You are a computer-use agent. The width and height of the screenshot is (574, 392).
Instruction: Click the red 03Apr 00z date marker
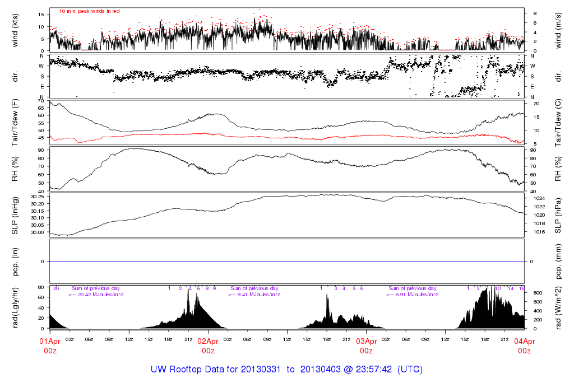(366, 346)
